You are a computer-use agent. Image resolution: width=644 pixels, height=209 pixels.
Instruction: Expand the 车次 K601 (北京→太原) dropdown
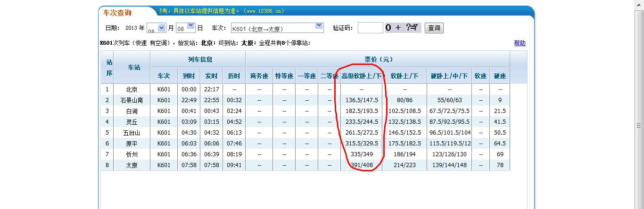(277, 28)
